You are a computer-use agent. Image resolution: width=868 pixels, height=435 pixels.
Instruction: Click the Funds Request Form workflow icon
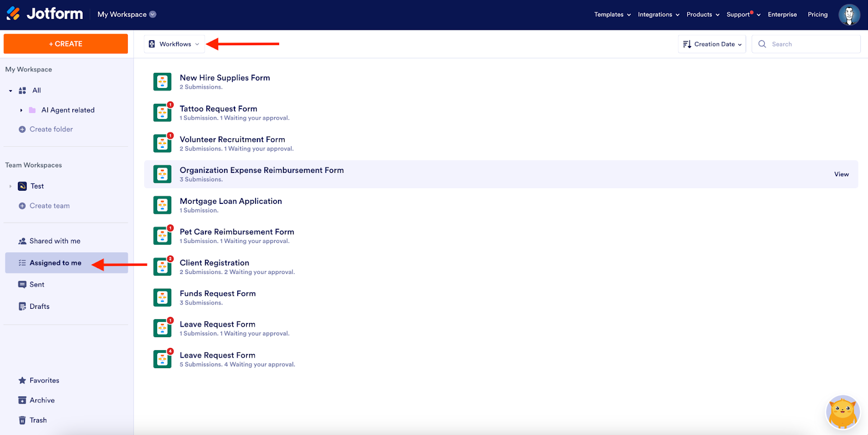pyautogui.click(x=162, y=297)
